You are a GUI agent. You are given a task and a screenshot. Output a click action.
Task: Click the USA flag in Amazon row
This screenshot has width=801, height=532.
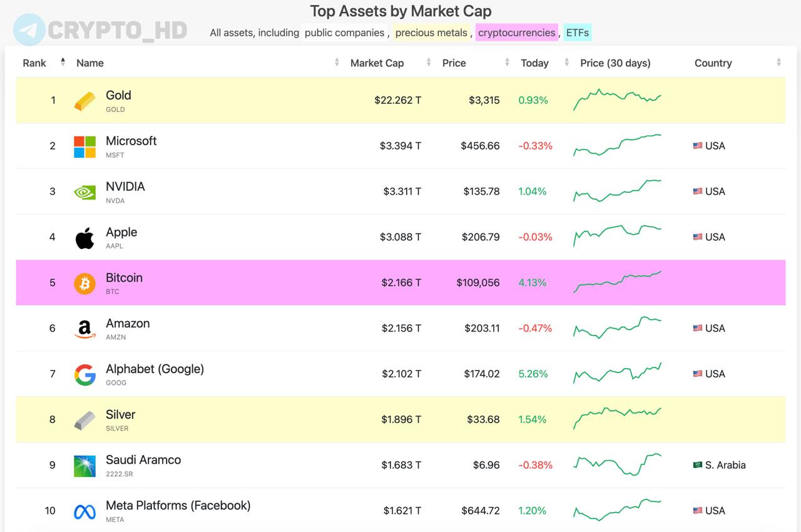698,328
